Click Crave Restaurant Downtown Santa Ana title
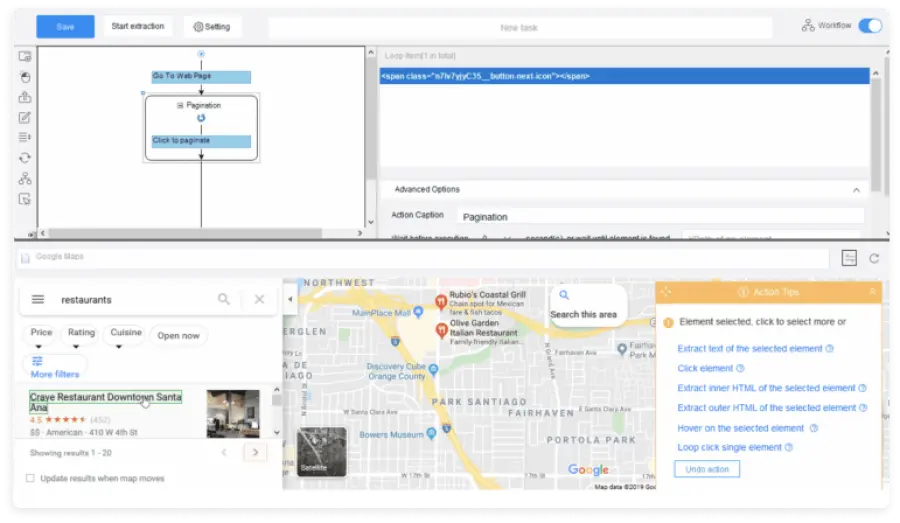This screenshot has height=523, width=900. 106,402
